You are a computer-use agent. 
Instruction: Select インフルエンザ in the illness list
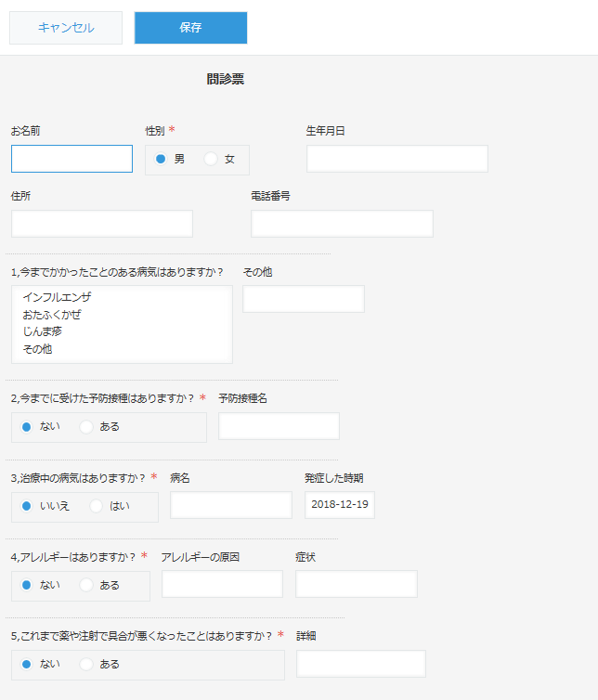pos(57,297)
